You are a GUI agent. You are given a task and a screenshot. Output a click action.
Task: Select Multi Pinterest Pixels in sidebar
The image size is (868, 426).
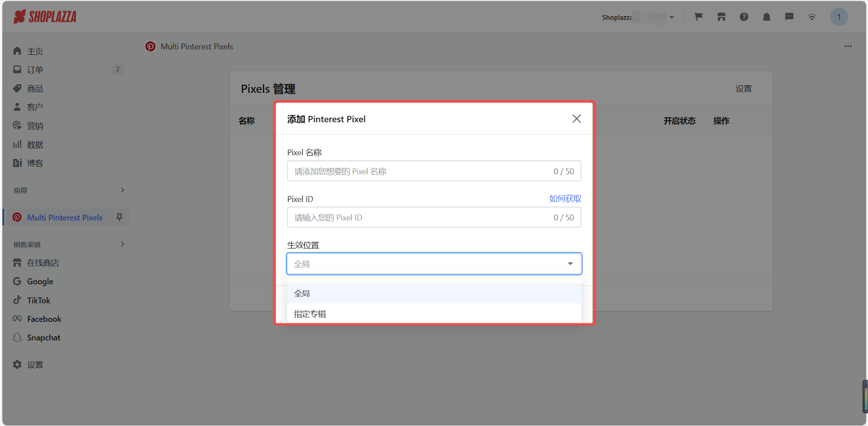[65, 218]
